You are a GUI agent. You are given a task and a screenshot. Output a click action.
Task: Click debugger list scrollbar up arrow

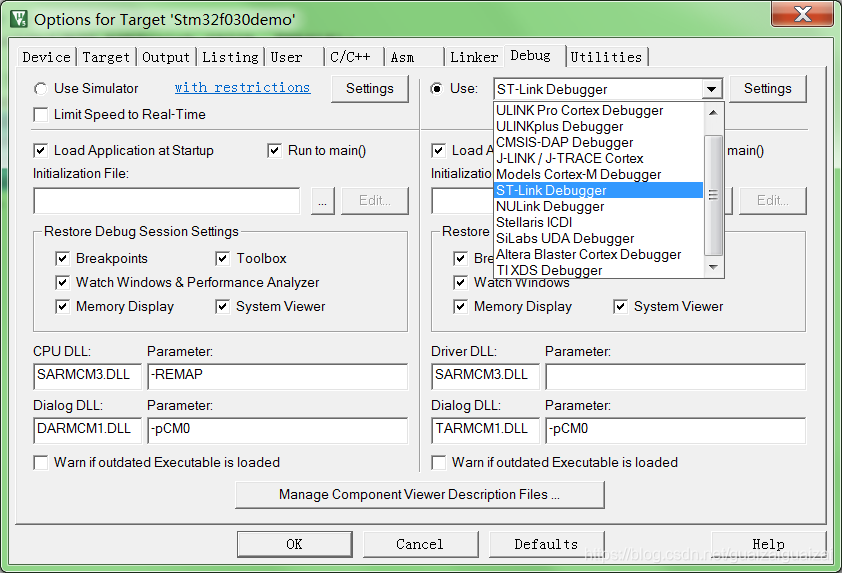click(713, 112)
